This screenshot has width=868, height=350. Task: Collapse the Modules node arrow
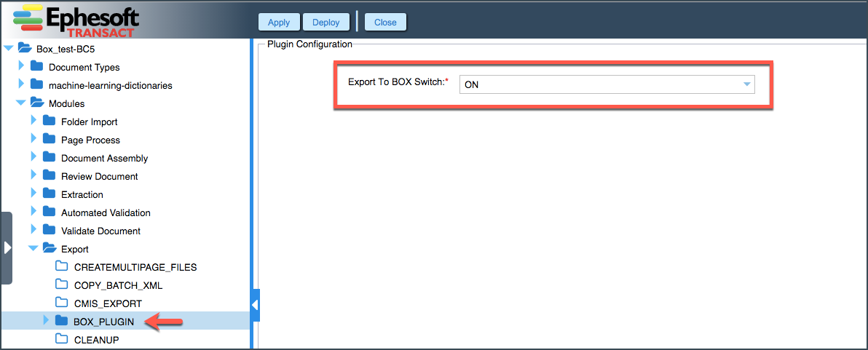pos(20,103)
